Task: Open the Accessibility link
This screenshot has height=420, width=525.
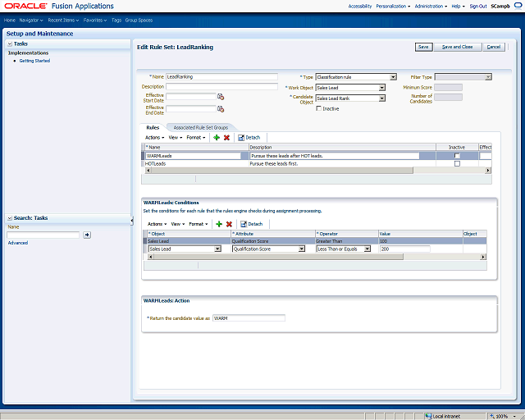Action: 360,6
